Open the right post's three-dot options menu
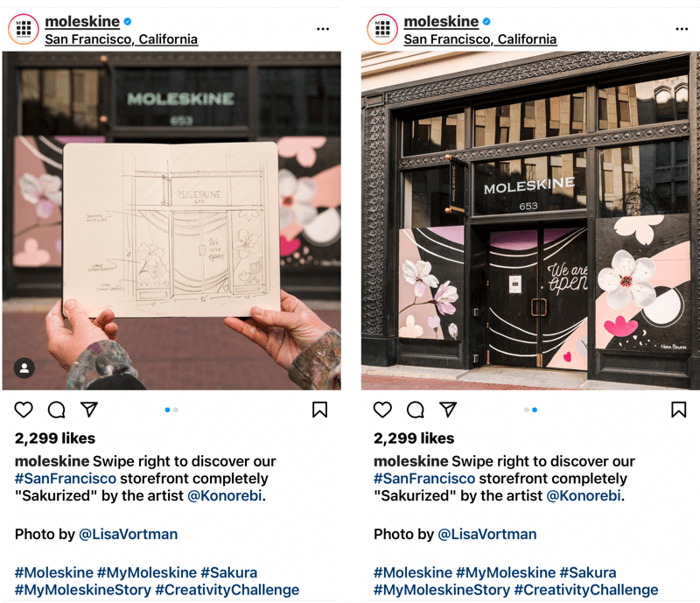This screenshot has height=603, width=700. 682,29
